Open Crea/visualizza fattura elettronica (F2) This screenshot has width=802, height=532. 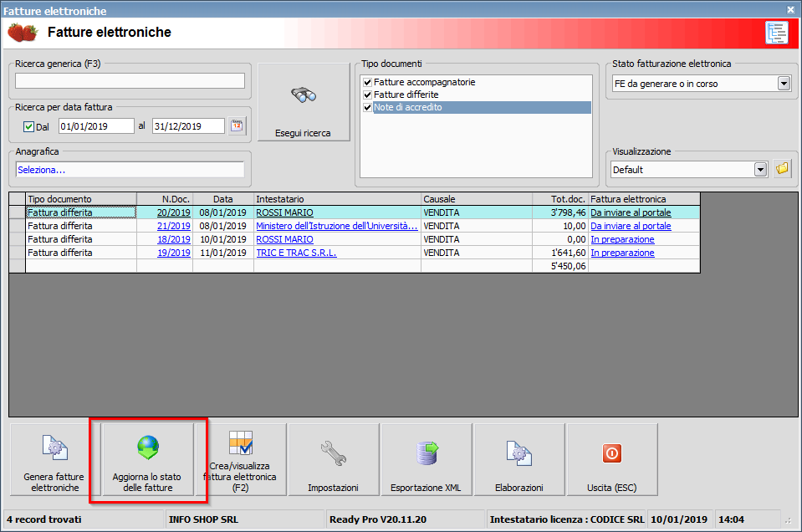(x=240, y=459)
